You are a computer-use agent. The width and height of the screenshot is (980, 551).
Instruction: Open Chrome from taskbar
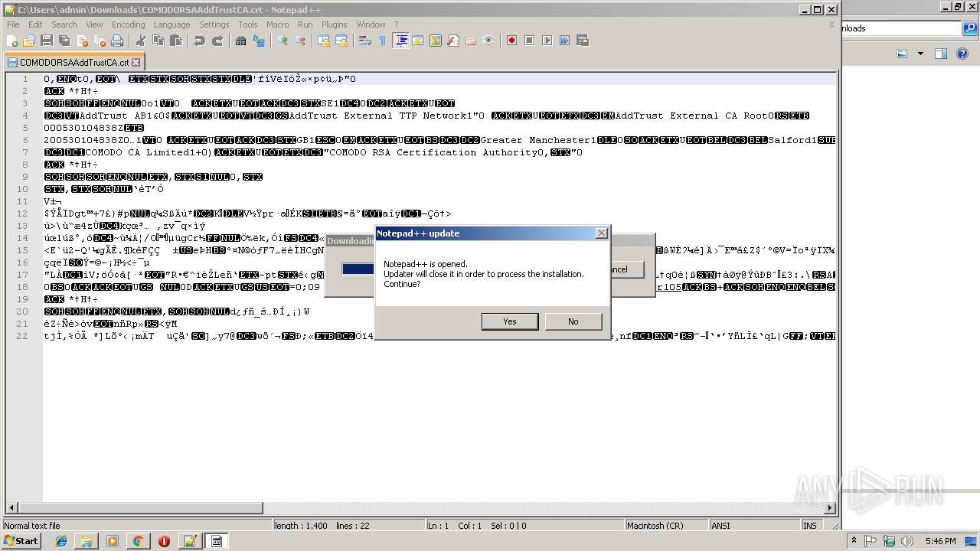coord(138,541)
